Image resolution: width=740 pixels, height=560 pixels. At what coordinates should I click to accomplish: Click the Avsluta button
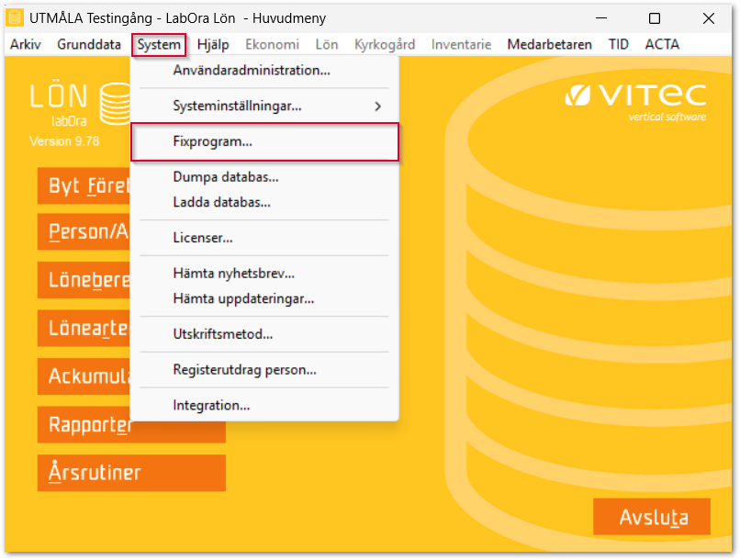(652, 517)
